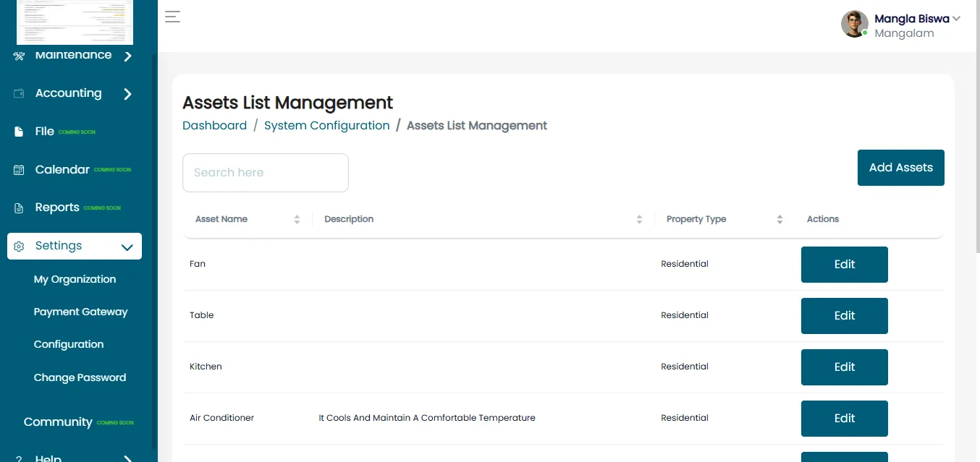This screenshot has height=462, width=980.
Task: Open the Reports menu item
Action: click(x=57, y=208)
